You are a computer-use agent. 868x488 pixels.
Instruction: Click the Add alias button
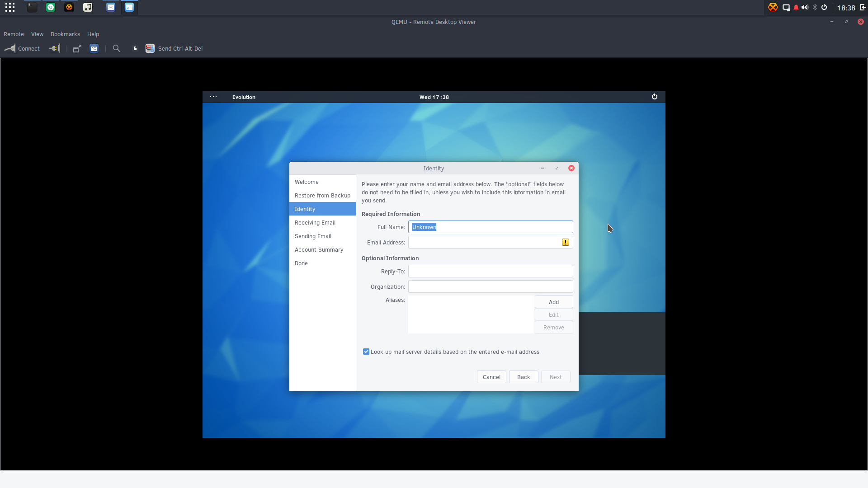click(x=554, y=302)
